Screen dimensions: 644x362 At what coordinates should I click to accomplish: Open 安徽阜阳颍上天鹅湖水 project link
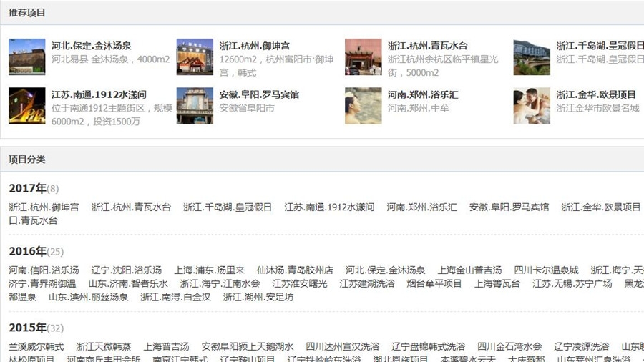click(x=248, y=346)
